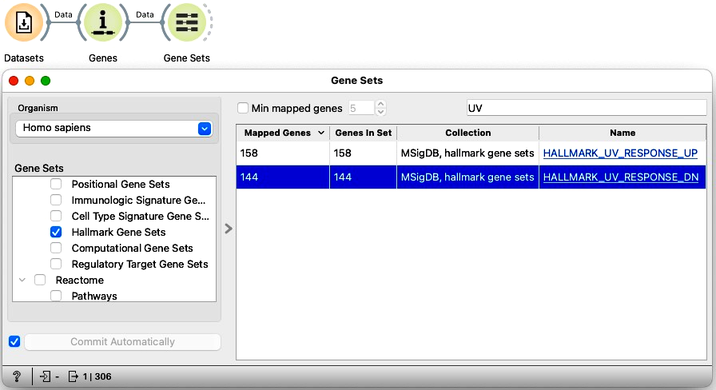Sort by Genes In Set column

363,133
